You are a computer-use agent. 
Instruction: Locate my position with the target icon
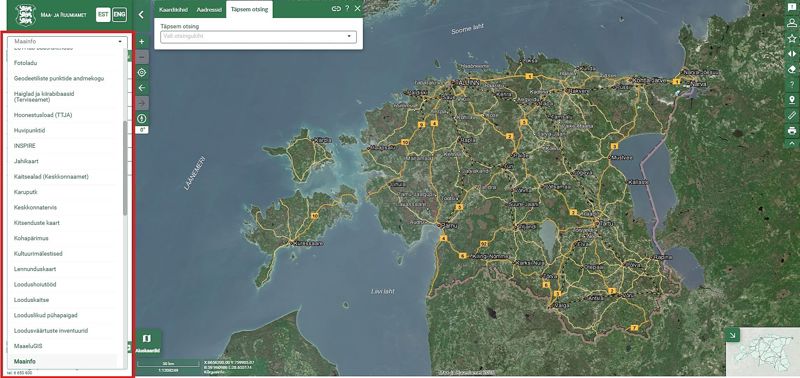(x=142, y=72)
